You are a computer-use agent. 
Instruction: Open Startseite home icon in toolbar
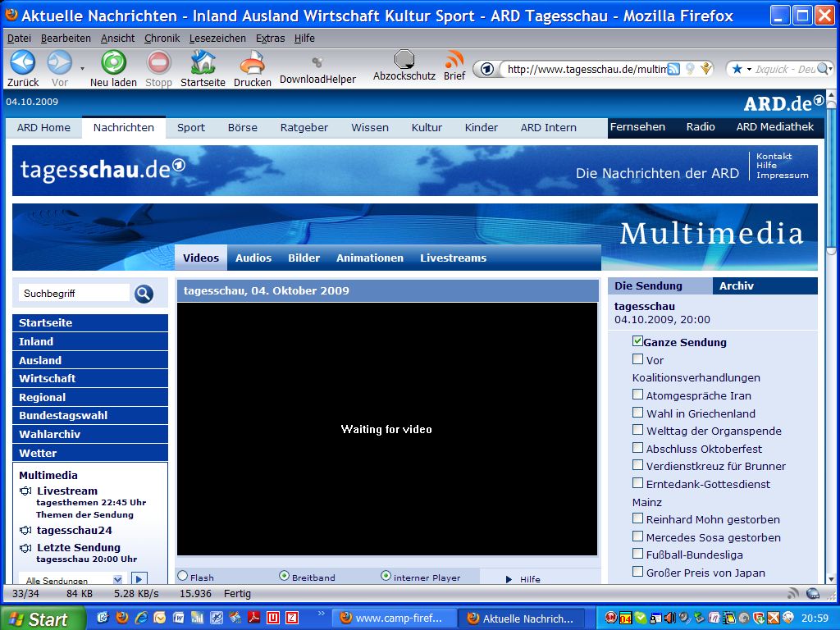click(203, 62)
